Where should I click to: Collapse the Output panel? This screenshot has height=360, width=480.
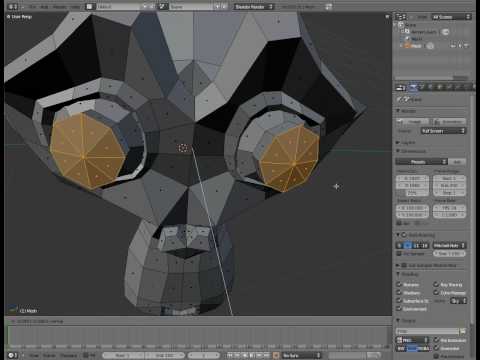398,320
